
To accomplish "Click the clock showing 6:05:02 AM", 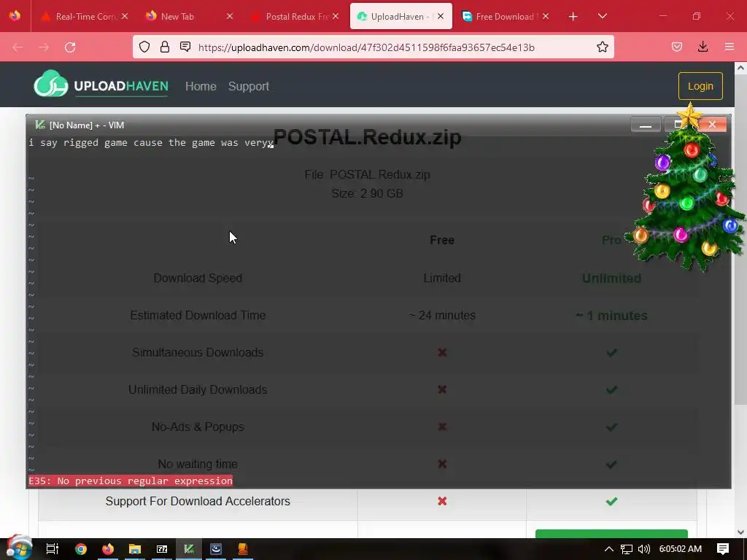I will coord(681,548).
